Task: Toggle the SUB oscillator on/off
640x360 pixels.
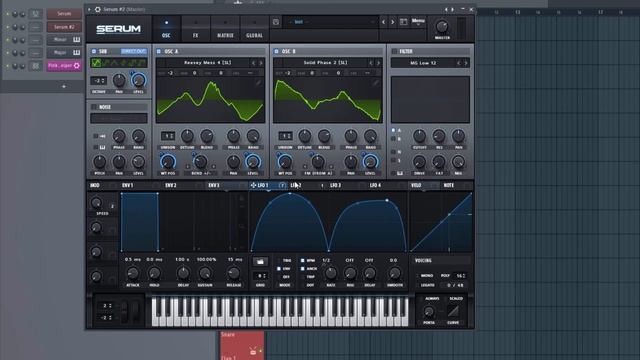Action: tap(93, 51)
